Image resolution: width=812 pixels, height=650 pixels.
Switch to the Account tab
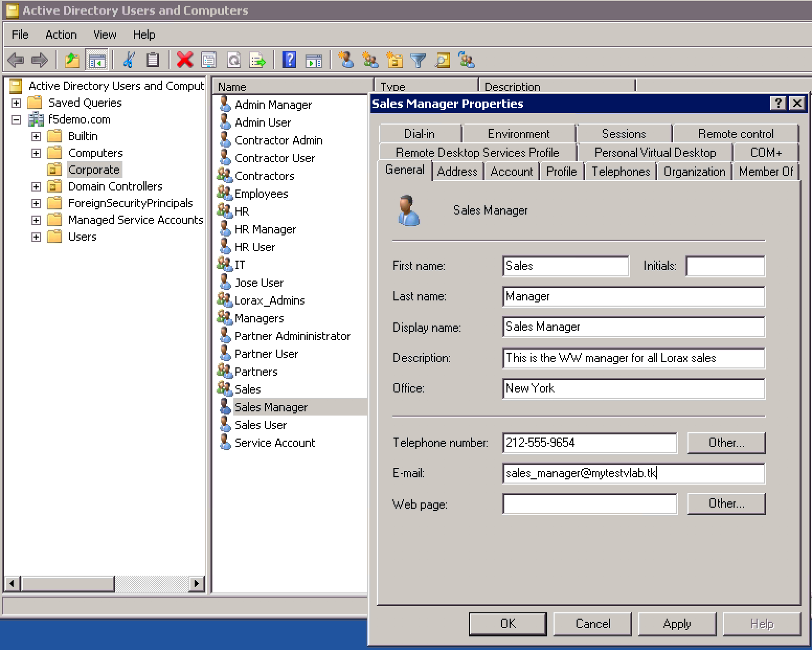[x=511, y=172]
